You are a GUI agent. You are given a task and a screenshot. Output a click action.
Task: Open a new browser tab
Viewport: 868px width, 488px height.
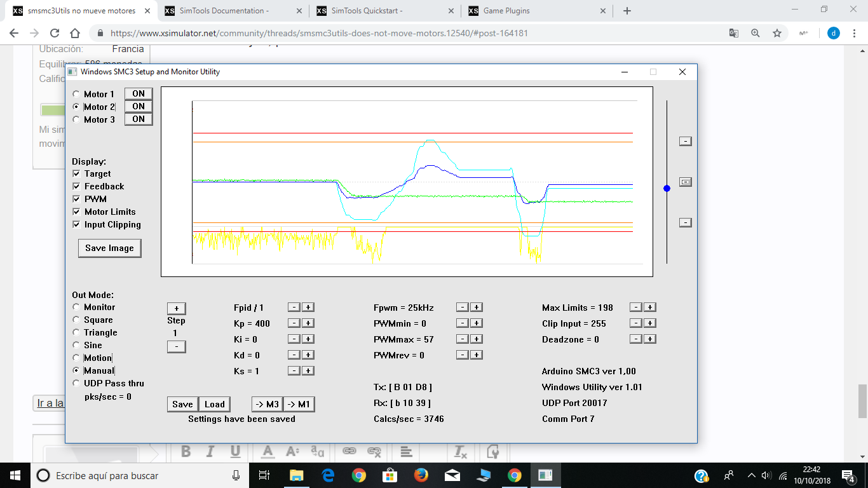tap(627, 11)
